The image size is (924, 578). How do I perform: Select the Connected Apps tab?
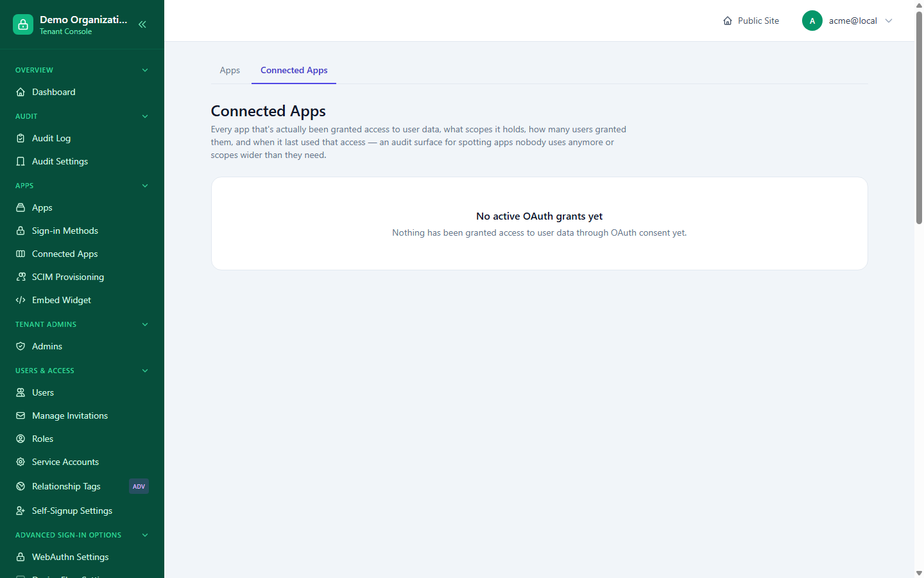tap(294, 70)
